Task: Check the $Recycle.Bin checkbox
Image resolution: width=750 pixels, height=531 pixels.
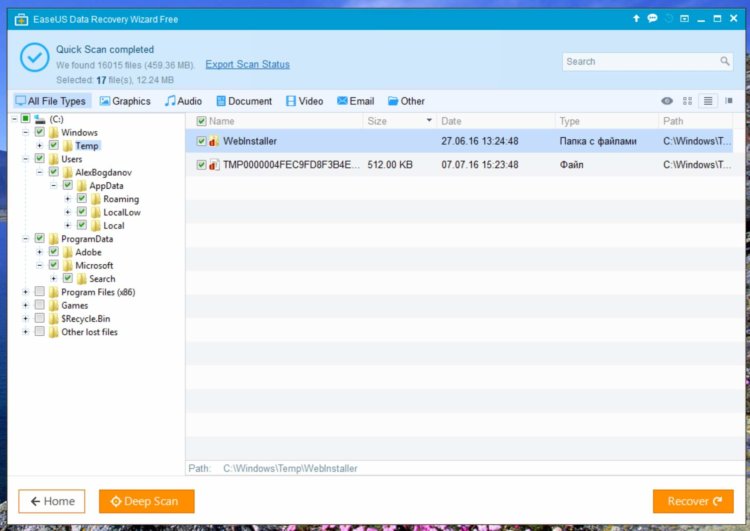Action: tap(40, 318)
